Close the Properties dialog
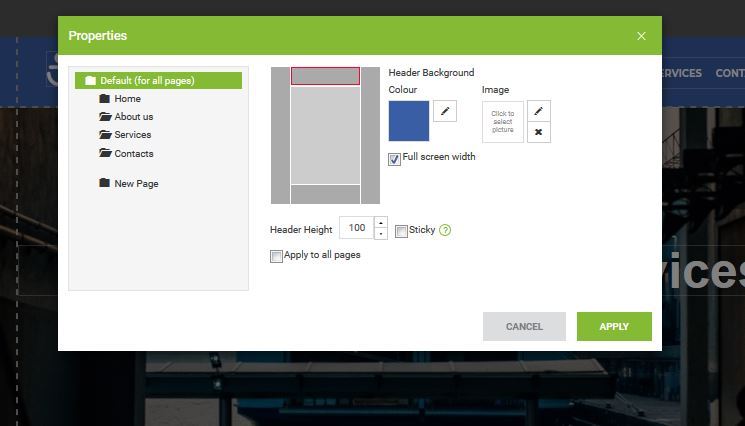Viewport: 745px width, 426px height. pos(641,36)
